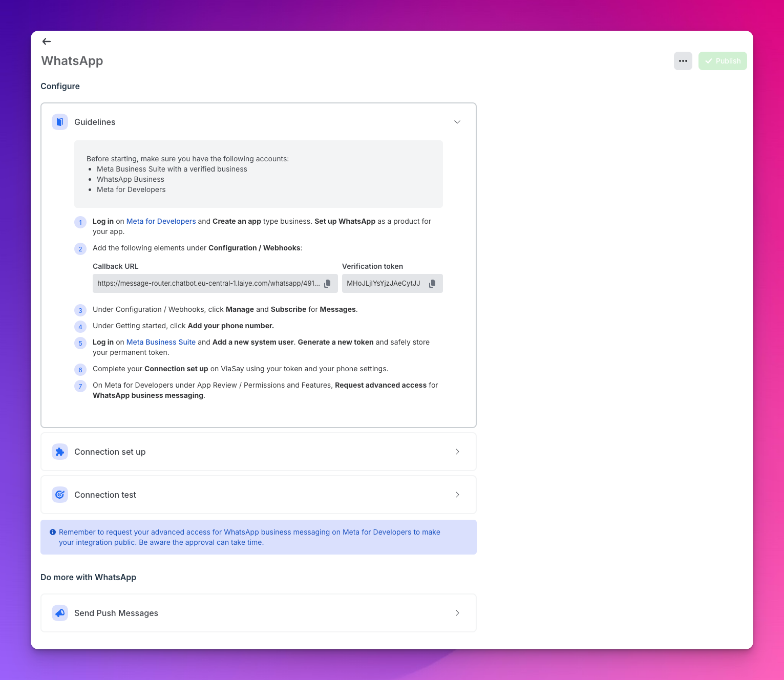
Task: Expand Connection test chevron
Action: pyautogui.click(x=457, y=495)
